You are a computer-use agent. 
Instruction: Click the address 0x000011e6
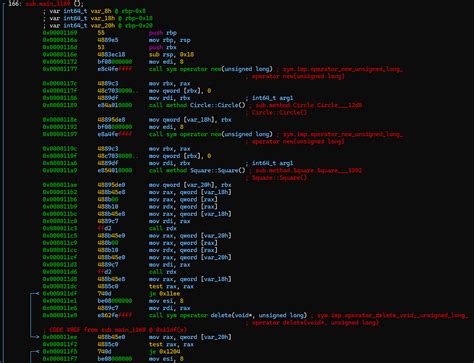point(60,308)
